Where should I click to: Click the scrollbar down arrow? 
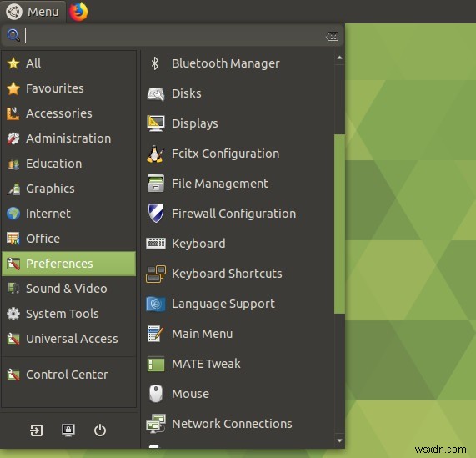point(339,440)
